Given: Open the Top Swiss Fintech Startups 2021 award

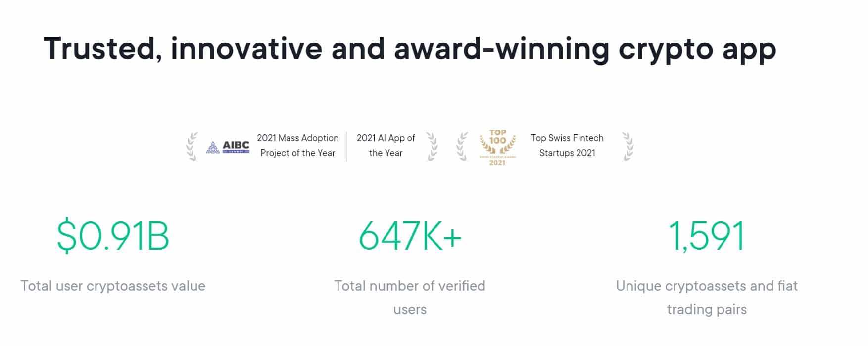Looking at the screenshot, I should tap(567, 146).
